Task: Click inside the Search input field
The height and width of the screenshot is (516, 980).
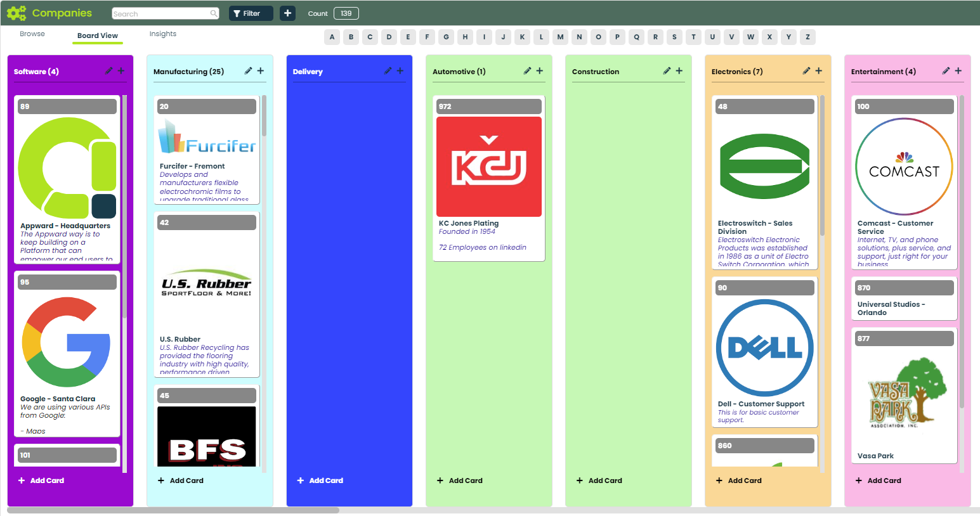Action: click(161, 13)
